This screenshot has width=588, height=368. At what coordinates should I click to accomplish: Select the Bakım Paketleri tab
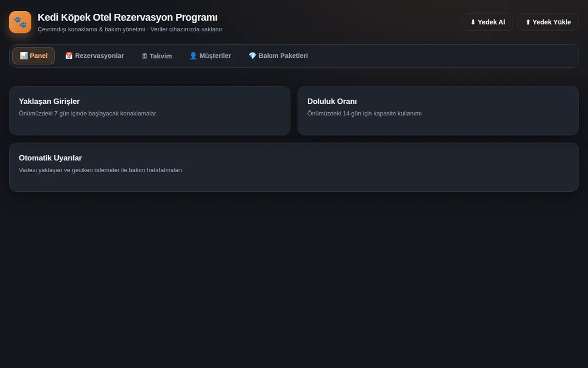[278, 56]
